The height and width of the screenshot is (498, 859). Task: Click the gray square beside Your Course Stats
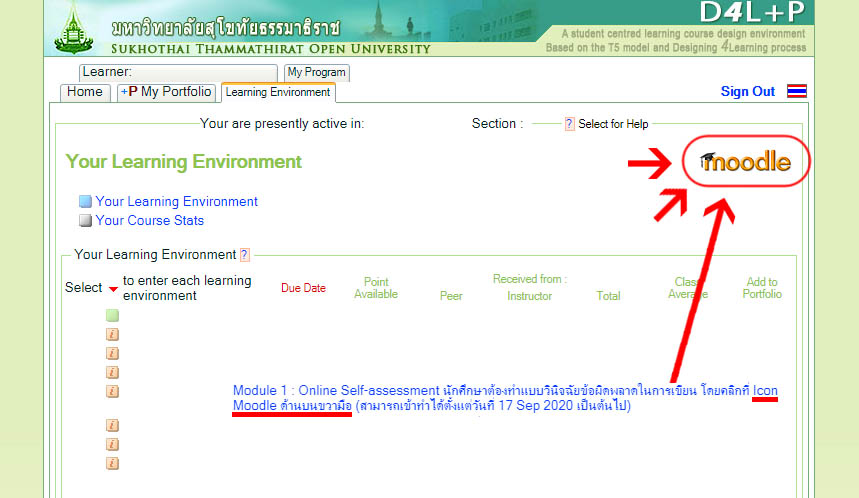[x=85, y=220]
